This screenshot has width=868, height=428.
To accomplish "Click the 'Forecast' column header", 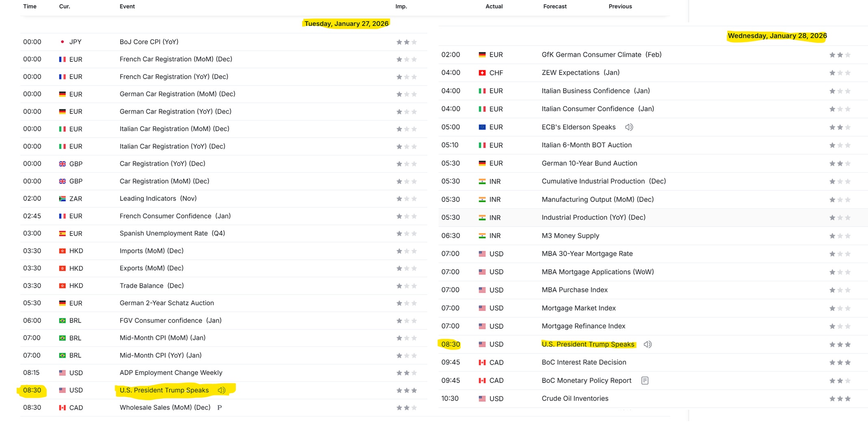I will click(x=555, y=6).
